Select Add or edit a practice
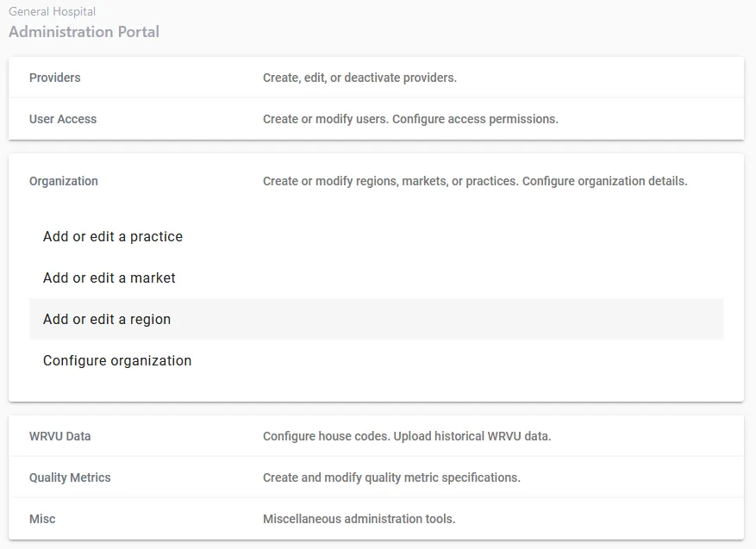756x549 pixels. tap(113, 236)
